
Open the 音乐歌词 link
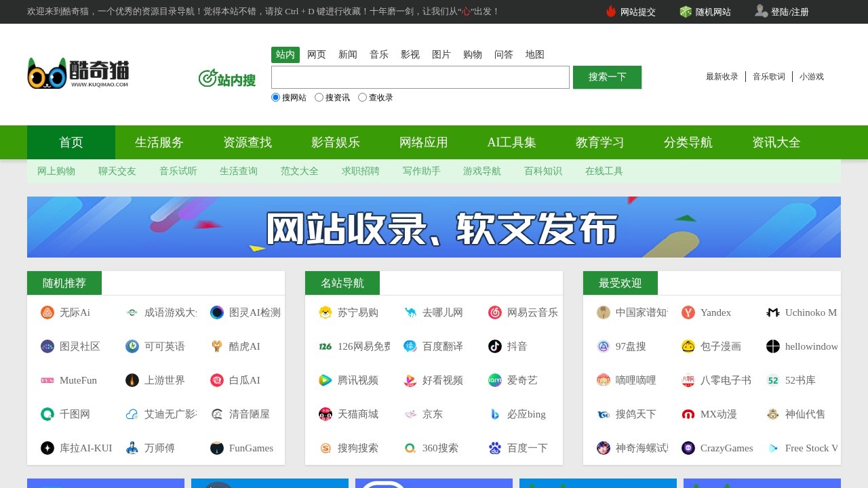(769, 77)
